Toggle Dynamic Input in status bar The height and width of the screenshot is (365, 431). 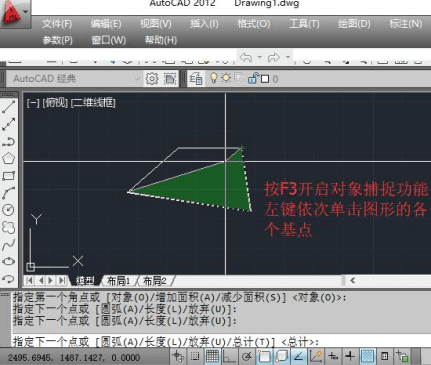pyautogui.click(x=333, y=357)
